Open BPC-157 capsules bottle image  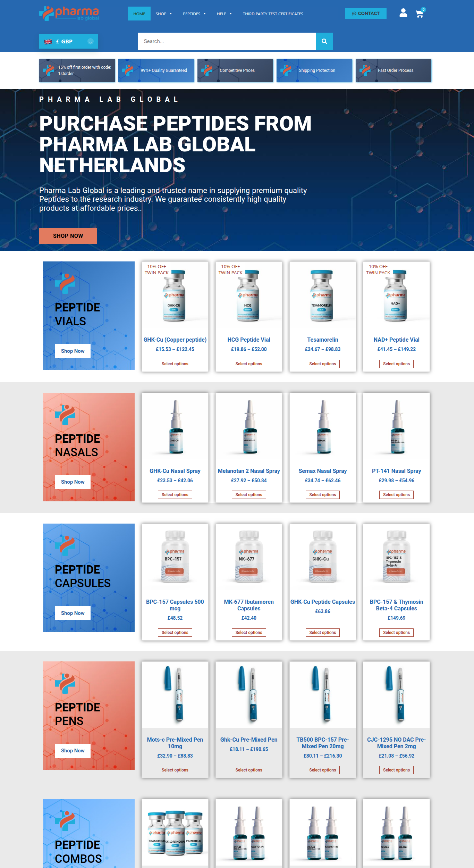pos(175,557)
